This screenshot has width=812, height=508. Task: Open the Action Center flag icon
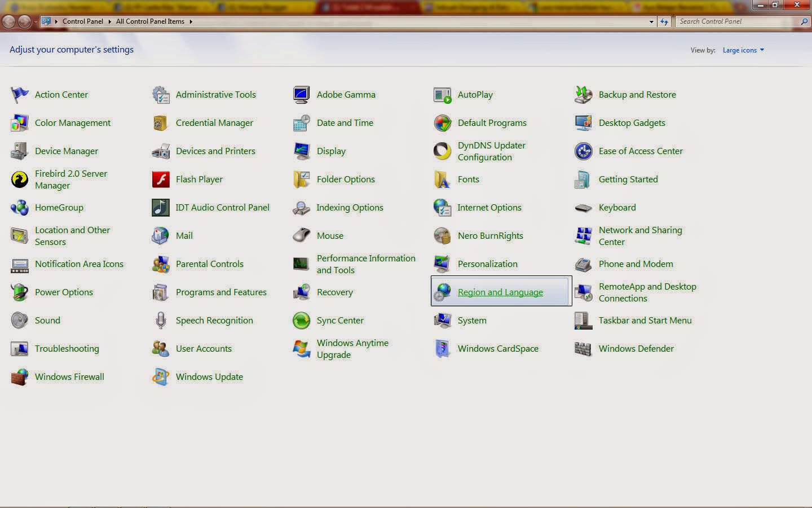(20, 95)
